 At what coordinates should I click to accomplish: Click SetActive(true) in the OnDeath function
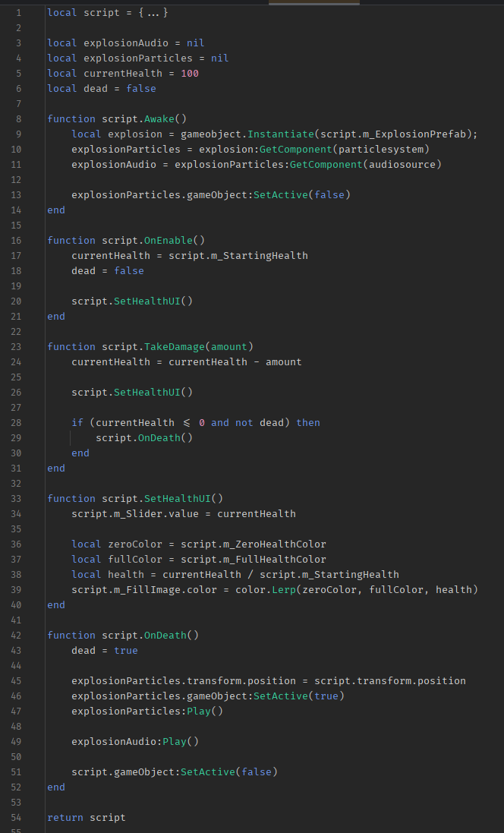pos(299,696)
